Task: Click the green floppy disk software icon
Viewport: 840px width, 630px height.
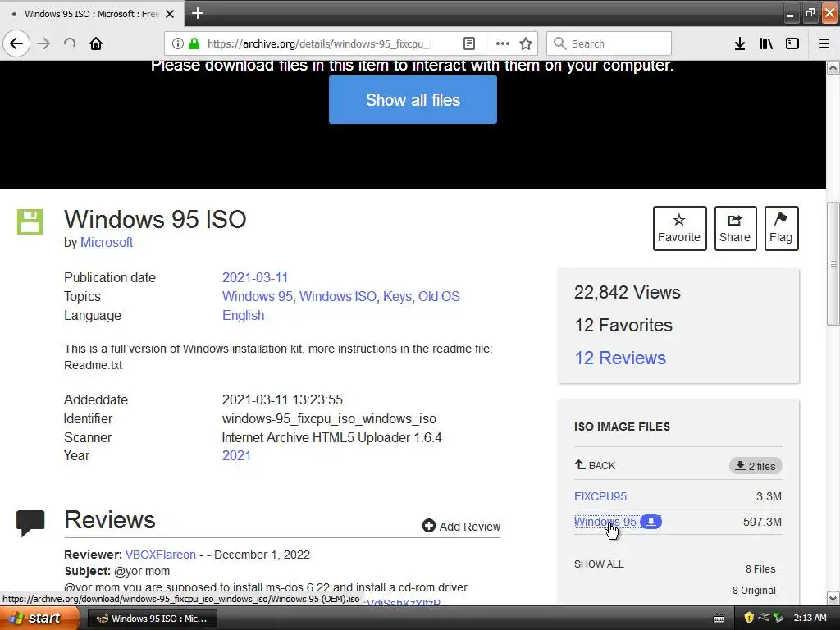Action: 30,221
